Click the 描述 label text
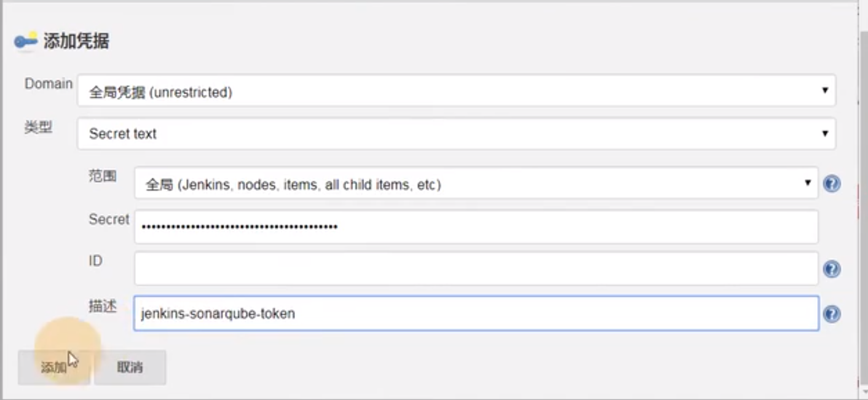Screen dimensions: 868x400 102,306
